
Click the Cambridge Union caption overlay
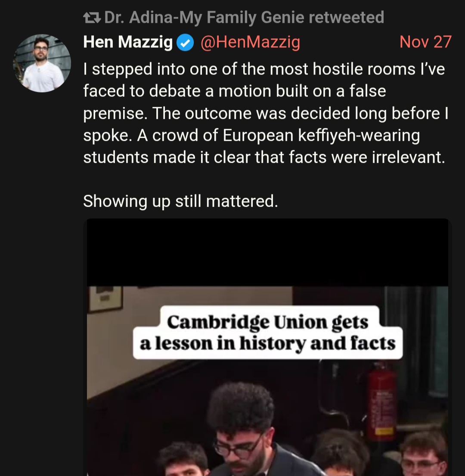tap(268, 333)
